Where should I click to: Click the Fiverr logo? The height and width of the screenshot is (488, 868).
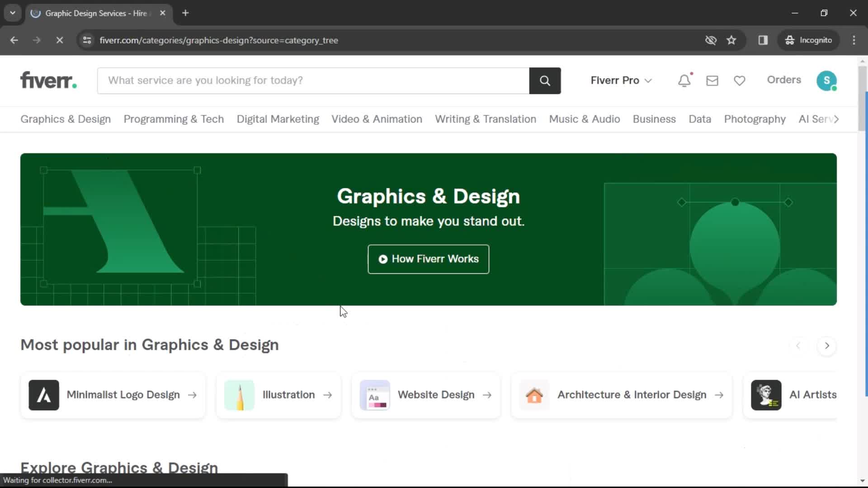(x=48, y=80)
